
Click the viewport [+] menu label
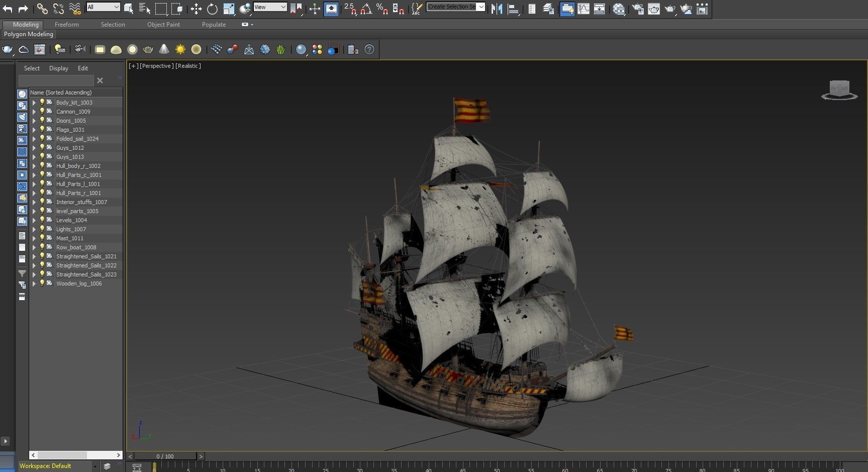[133, 66]
